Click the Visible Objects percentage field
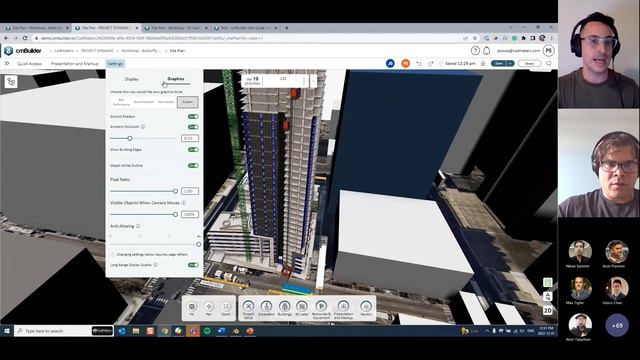This screenshot has height=360, width=640. click(189, 215)
